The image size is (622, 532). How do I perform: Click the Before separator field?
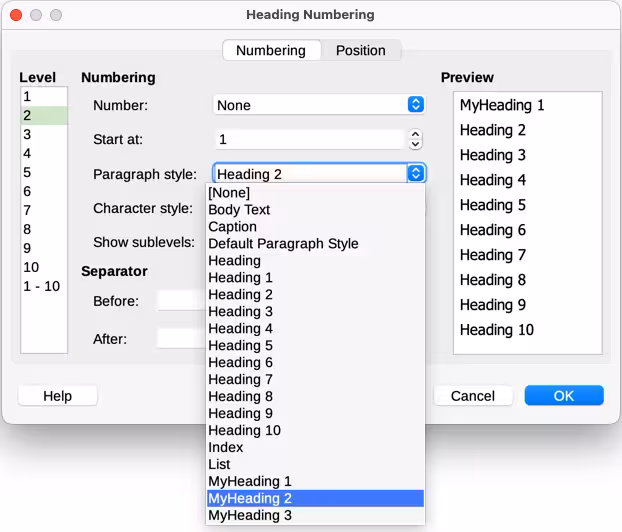[181, 301]
